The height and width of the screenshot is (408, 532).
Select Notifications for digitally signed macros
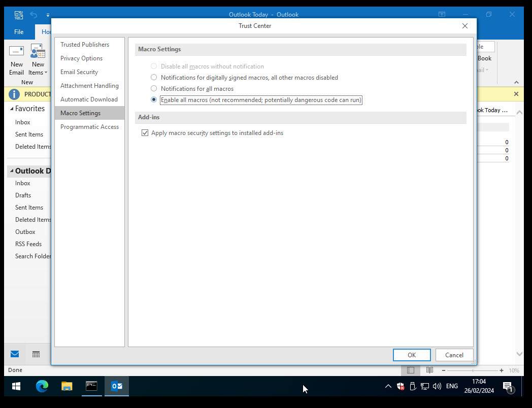[154, 78]
